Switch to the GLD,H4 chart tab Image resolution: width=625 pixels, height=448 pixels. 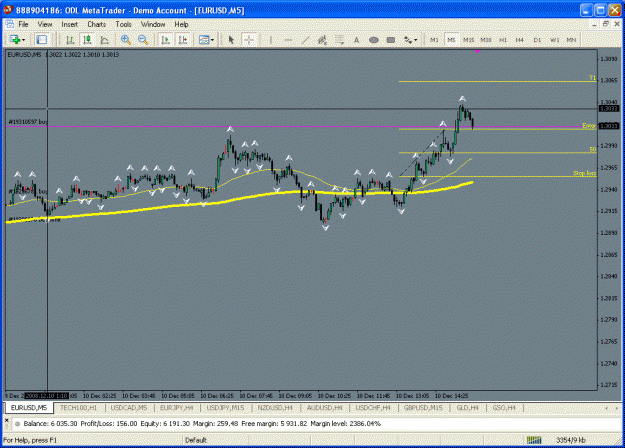click(468, 408)
